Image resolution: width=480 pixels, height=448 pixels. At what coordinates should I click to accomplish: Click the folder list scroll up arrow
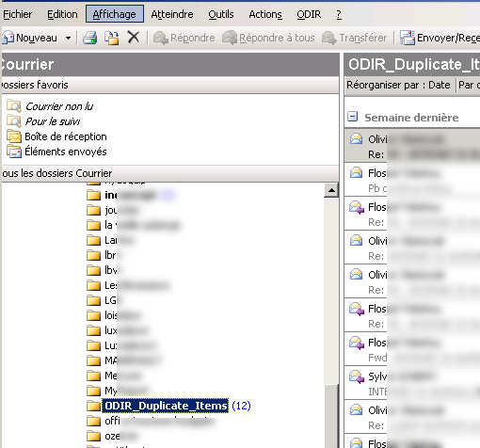(331, 190)
